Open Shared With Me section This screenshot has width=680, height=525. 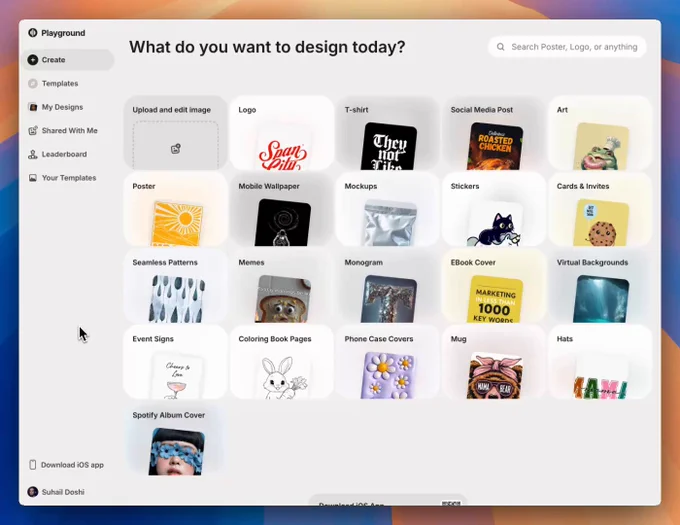(68, 130)
